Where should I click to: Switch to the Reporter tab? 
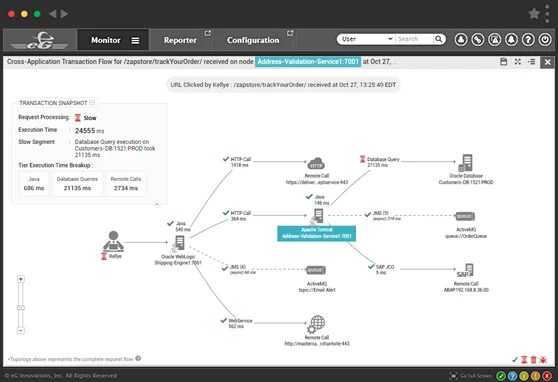[180, 40]
